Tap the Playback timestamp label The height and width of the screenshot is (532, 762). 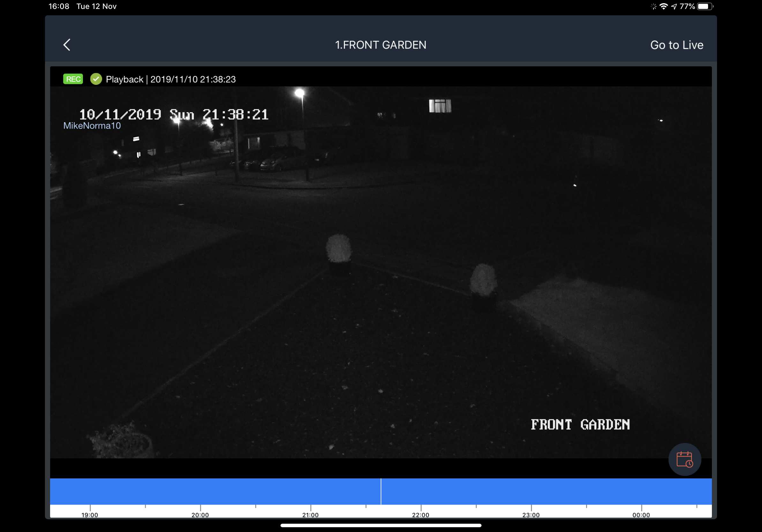pyautogui.click(x=171, y=79)
